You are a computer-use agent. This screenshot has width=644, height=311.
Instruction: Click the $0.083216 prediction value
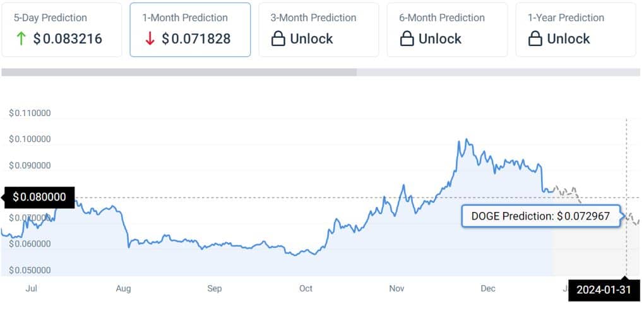coord(68,39)
